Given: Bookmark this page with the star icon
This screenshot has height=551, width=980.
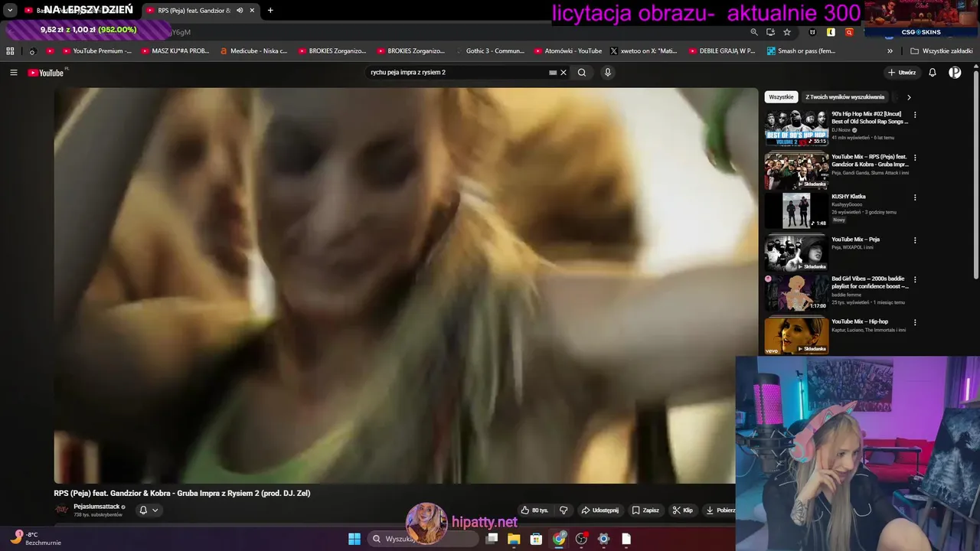Looking at the screenshot, I should 787,32.
